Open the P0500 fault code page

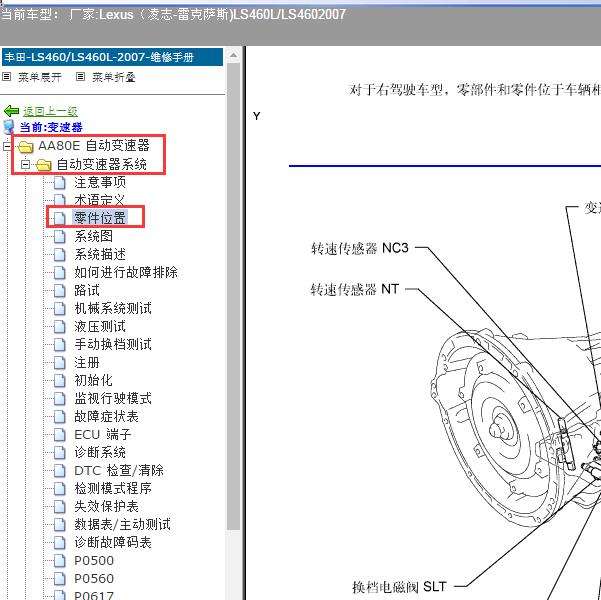pyautogui.click(x=94, y=561)
